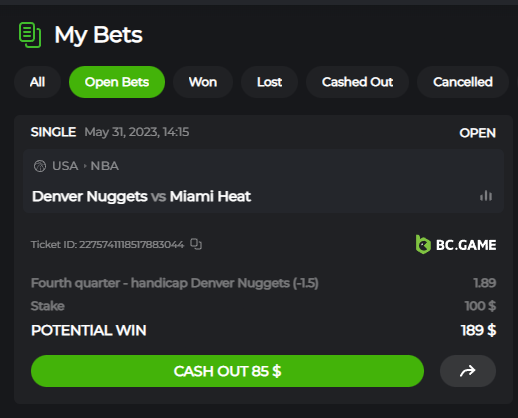The height and width of the screenshot is (418, 518).
Task: Click the My Bets document icon
Action: point(30,35)
